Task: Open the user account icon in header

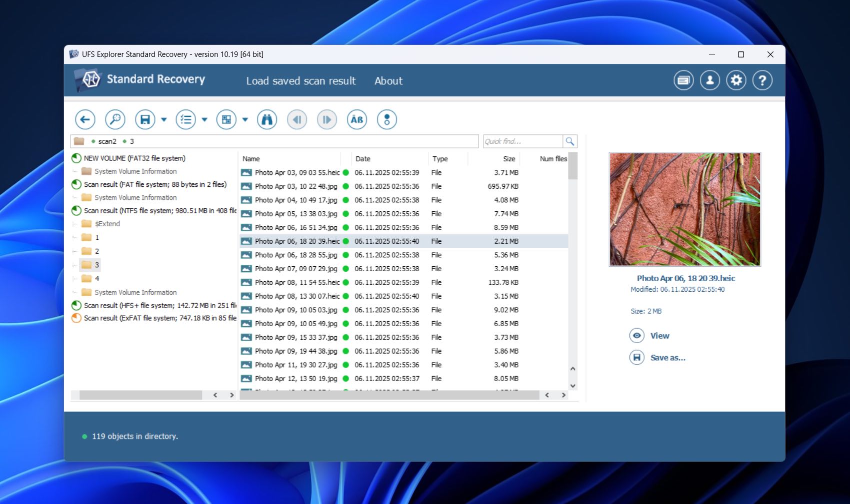Action: (709, 80)
